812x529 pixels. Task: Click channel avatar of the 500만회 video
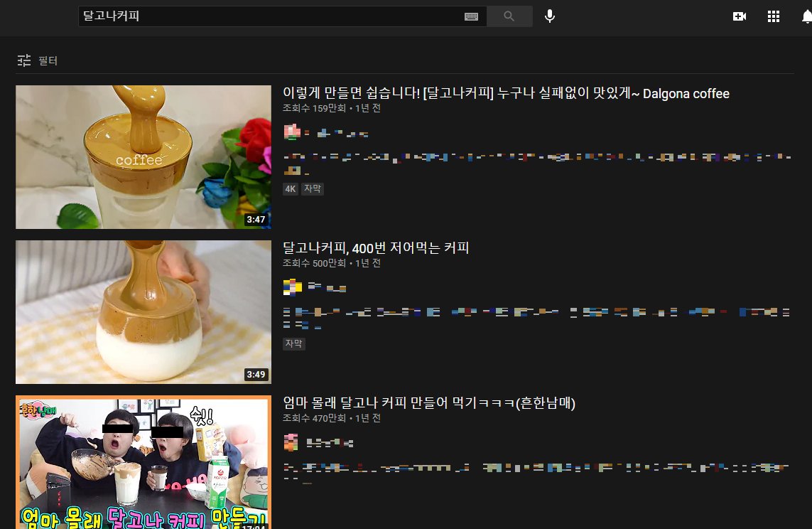[x=292, y=287]
